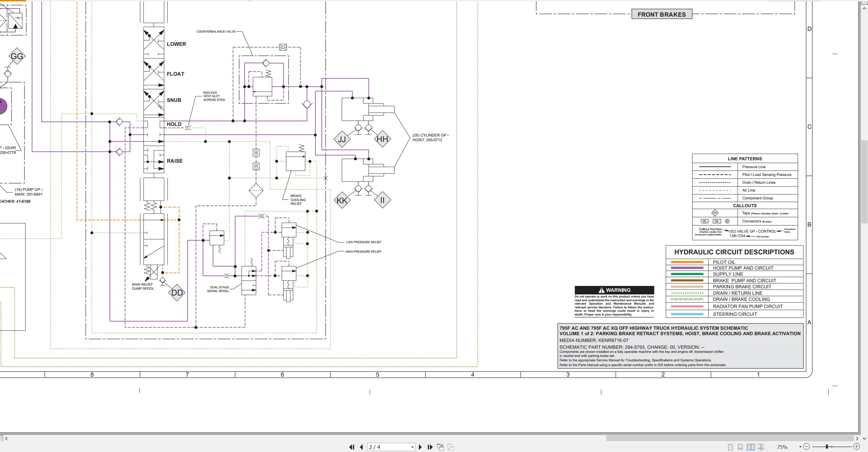868x452 pixels.
Task: Click the horizontal scrollbar thumb
Action: pyautogui.click(x=730, y=438)
